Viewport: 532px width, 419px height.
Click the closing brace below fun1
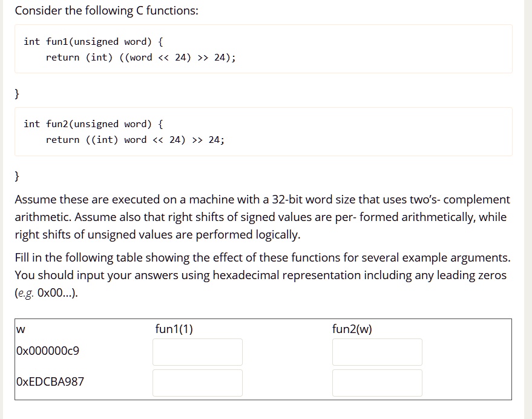[16, 93]
